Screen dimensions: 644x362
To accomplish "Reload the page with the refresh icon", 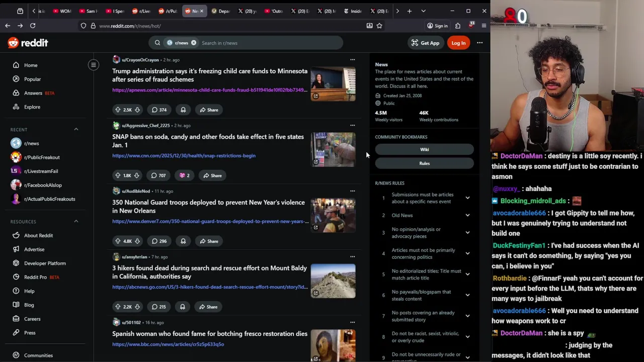I will 33,26.
